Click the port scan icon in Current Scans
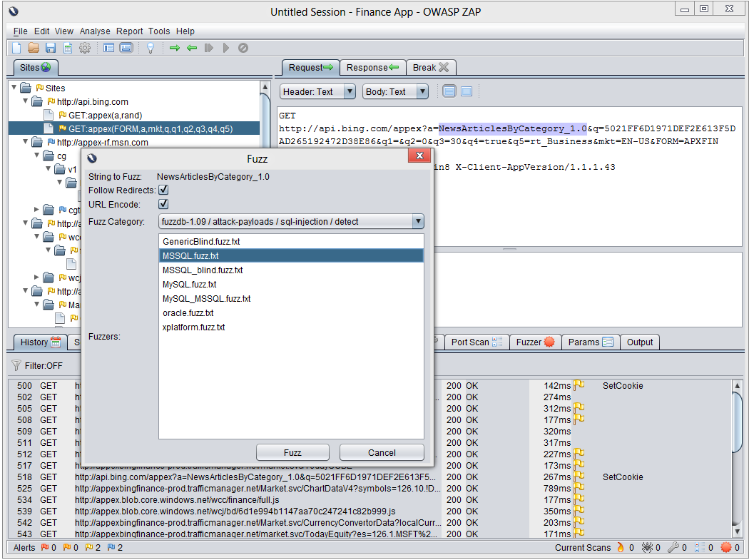The image size is (749, 560). (699, 548)
